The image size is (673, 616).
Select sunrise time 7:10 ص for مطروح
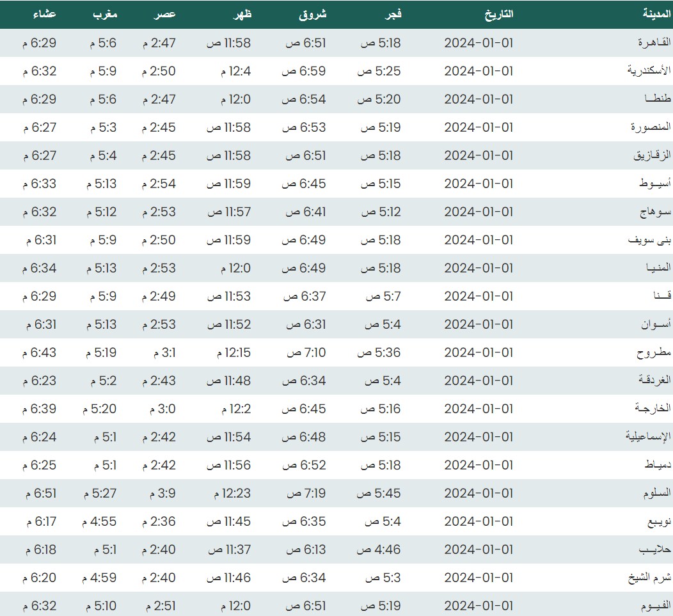(306, 352)
